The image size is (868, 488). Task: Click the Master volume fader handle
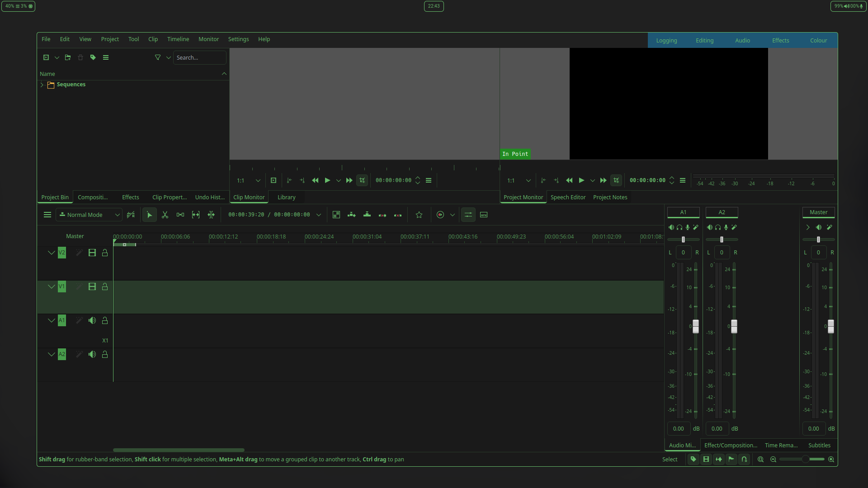[x=831, y=326]
